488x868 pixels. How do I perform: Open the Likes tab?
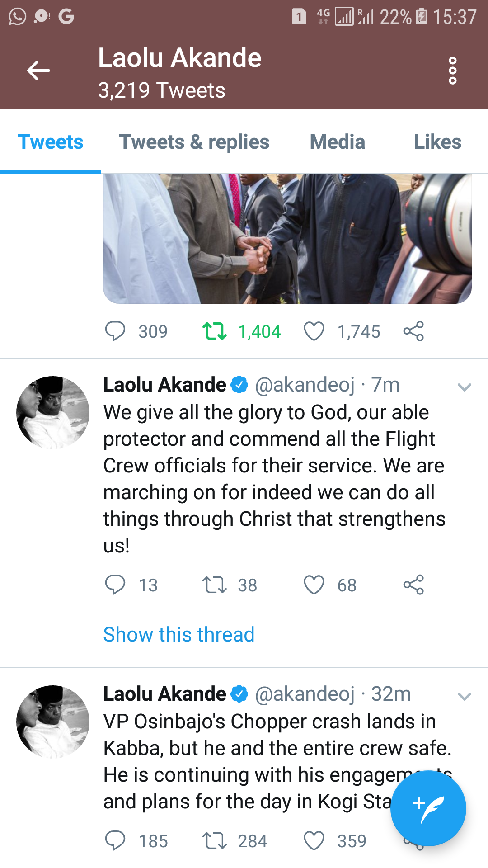(x=437, y=142)
